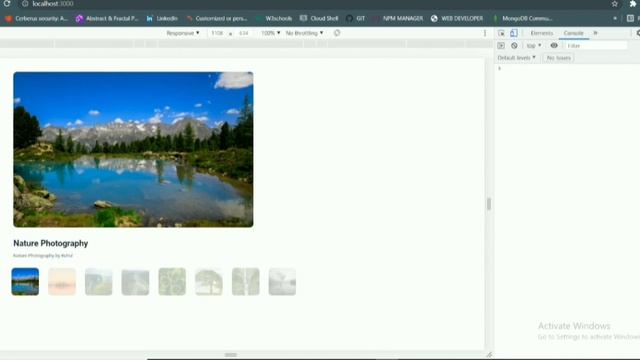The width and height of the screenshot is (640, 360).
Task: Open the MongoDB Community bookmark
Action: coord(522,18)
